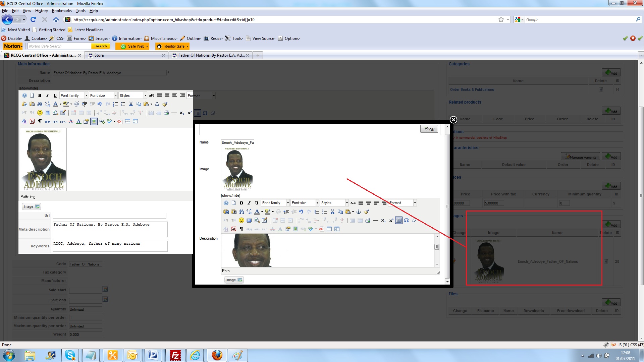
Task: Click the binoculars find icon in left editor
Action: click(40, 104)
